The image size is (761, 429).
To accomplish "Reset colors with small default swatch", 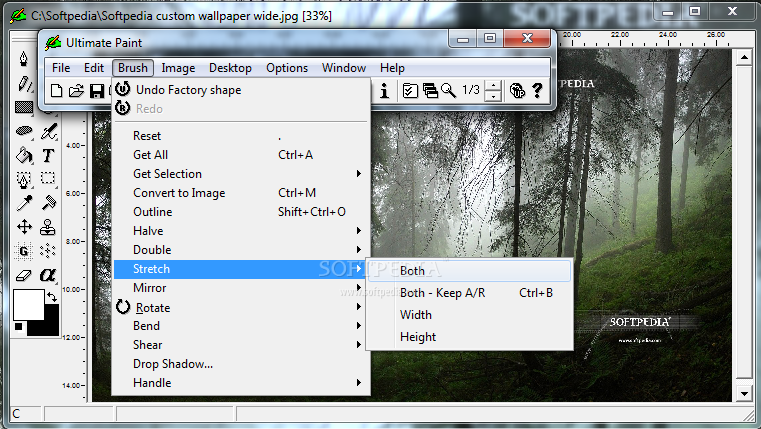I will coord(18,327).
